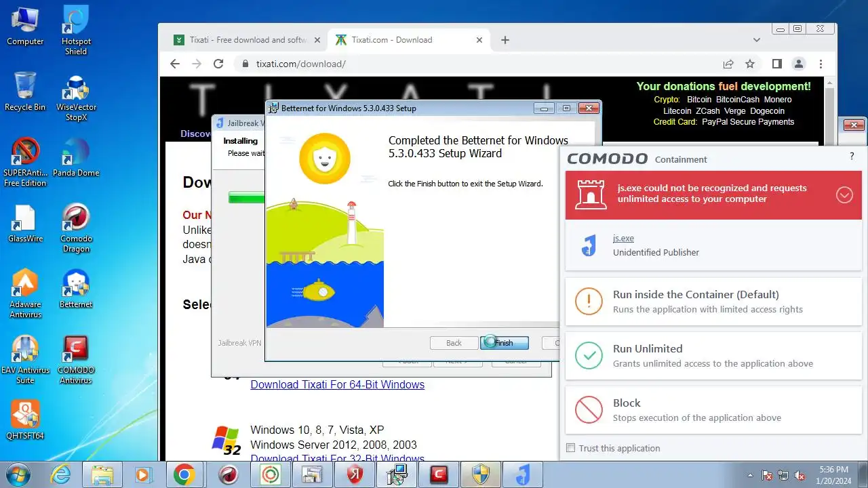868x488 pixels.
Task: Switch to the Chrome taskbar button
Action: (x=184, y=475)
